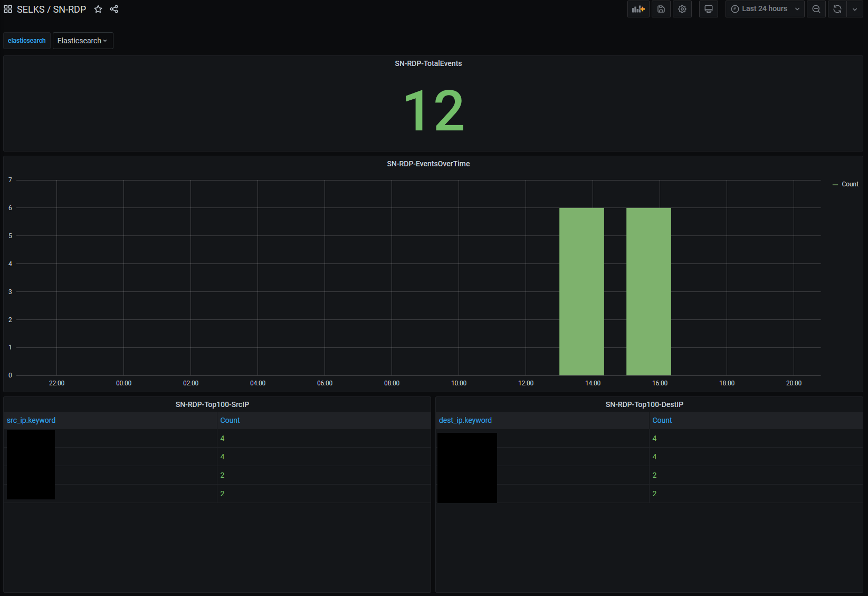Viewport: 868px width, 596px height.
Task: Star the SN-RDP dashboard
Action: tap(98, 9)
